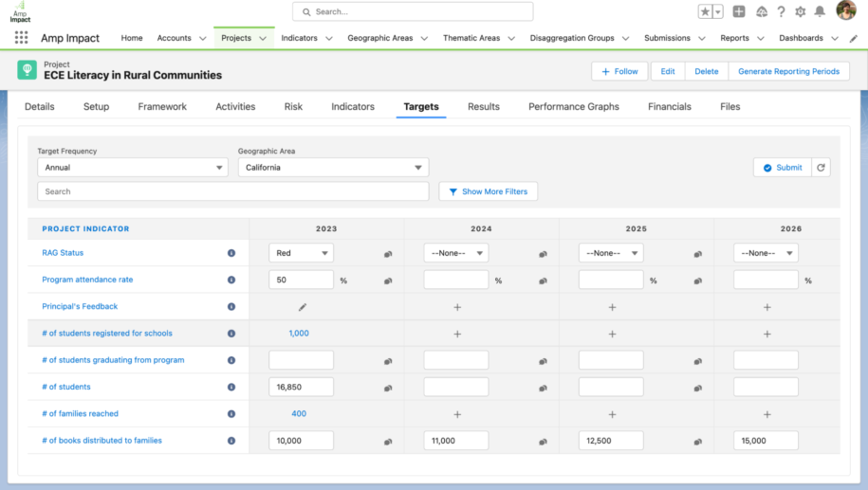Open the 2023 RAG Status Red dropdown

[301, 253]
